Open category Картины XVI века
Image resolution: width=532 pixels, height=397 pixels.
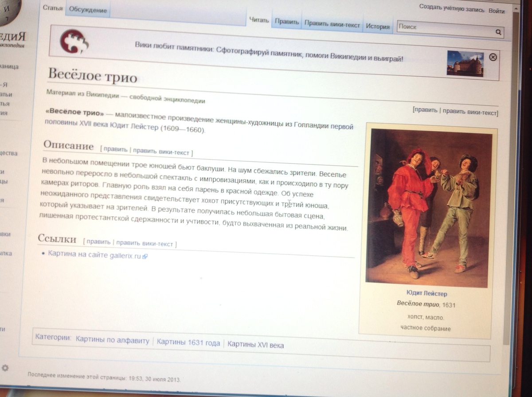coord(255,345)
